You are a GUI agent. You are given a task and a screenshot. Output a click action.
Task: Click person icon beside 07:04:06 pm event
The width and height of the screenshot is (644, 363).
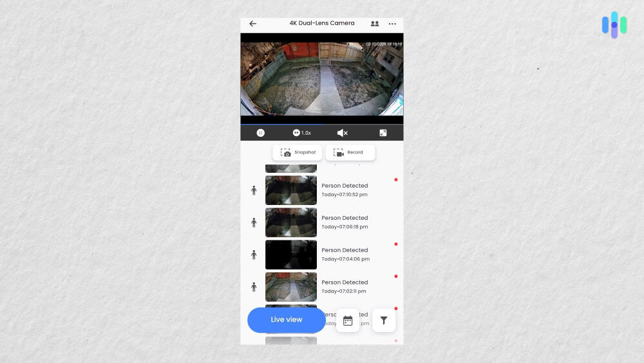pos(254,255)
